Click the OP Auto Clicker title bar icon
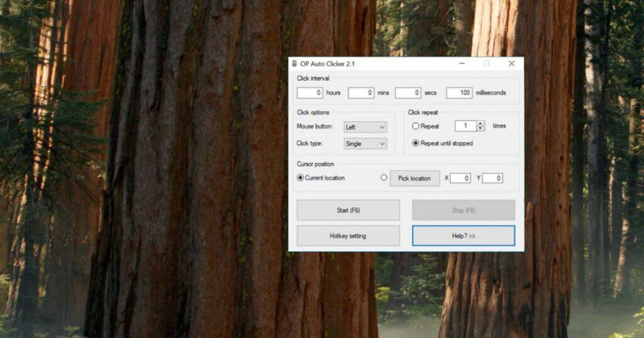Screen dimensions: 644x338 pos(294,63)
